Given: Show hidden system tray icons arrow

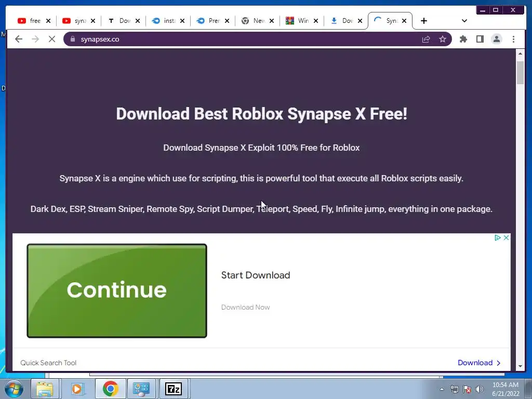Looking at the screenshot, I should (x=442, y=390).
